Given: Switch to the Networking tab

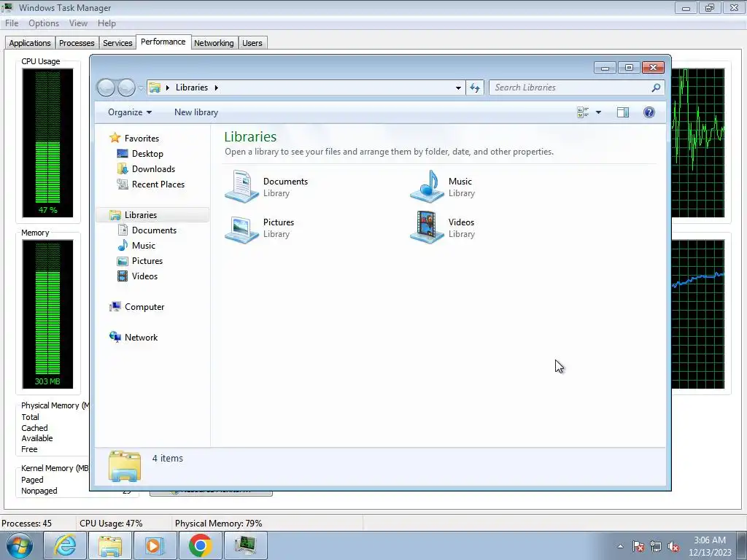Looking at the screenshot, I should (x=214, y=43).
